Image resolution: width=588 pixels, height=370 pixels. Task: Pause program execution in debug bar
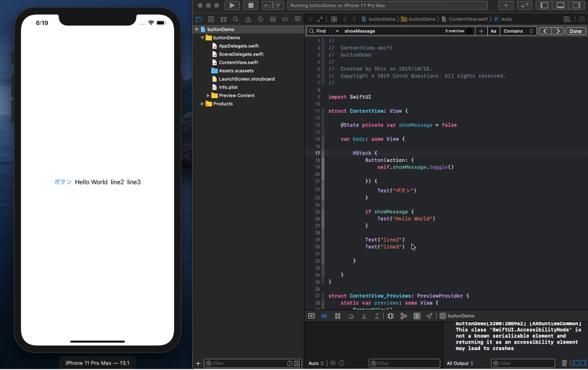point(338,316)
